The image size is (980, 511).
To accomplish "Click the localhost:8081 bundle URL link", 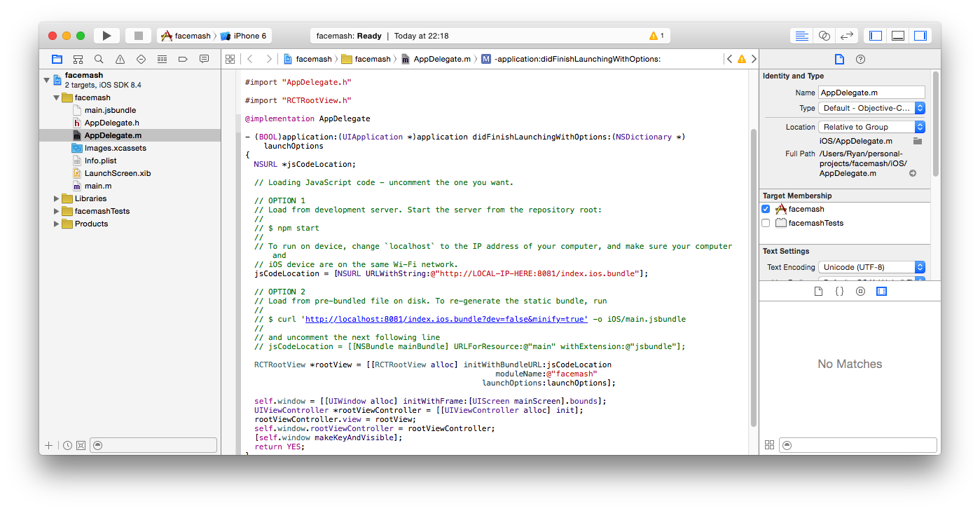I will pyautogui.click(x=446, y=319).
